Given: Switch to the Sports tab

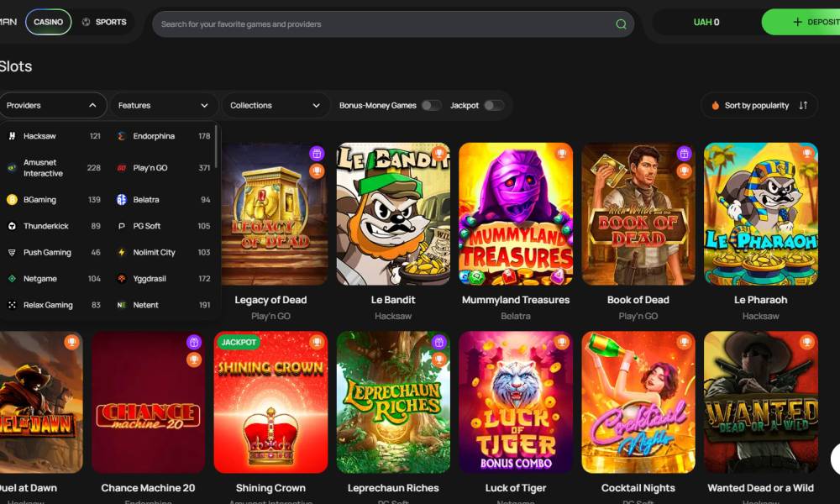Looking at the screenshot, I should tap(104, 22).
